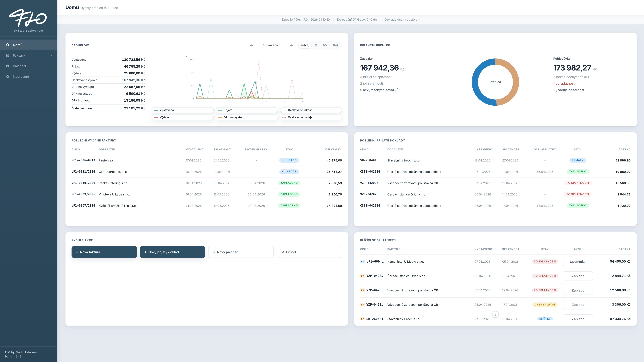Image resolution: width=644 pixels, height=362 pixels.
Task: Click the Odběratel column header
Action: (x=107, y=149)
